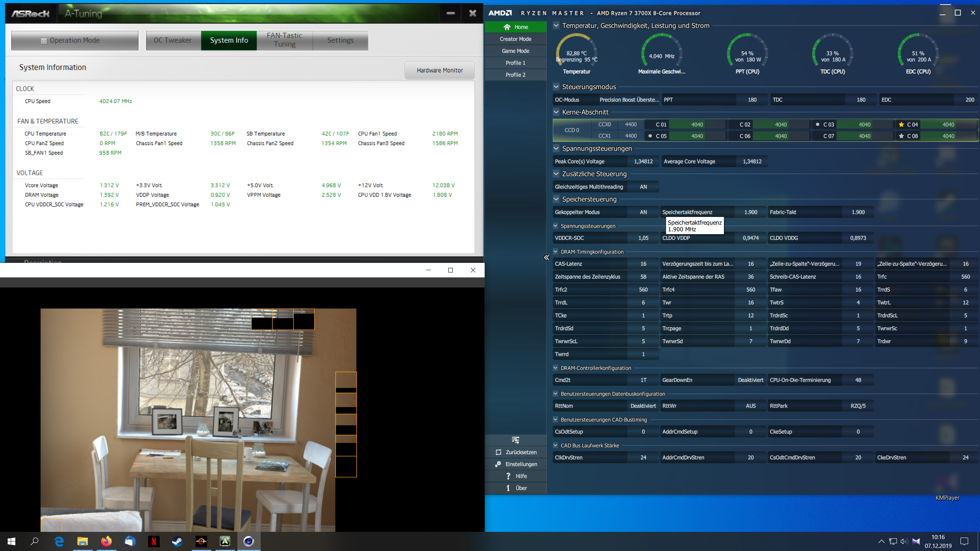Image resolution: width=980 pixels, height=551 pixels.
Task: Disable Gleichzeitiges Multithreading
Action: [643, 186]
